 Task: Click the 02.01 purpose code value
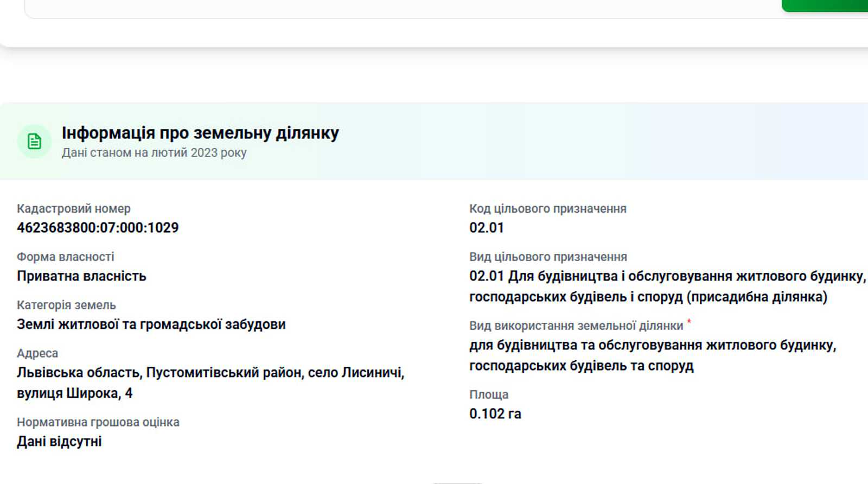point(487,228)
